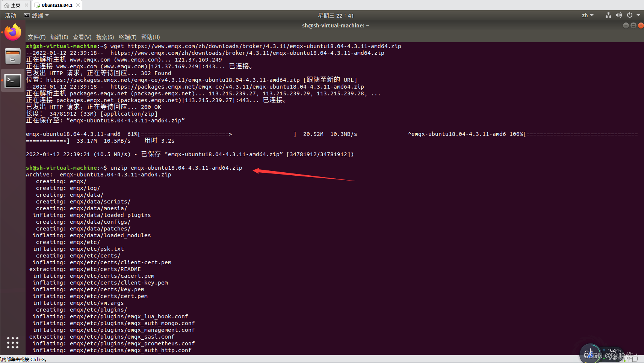Click the 'emqx_sasl.conf' line
644x363 pixels.
click(102, 337)
